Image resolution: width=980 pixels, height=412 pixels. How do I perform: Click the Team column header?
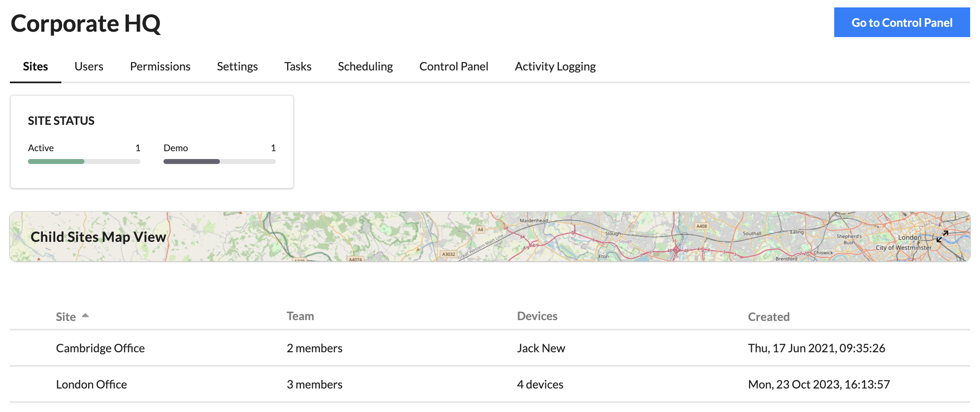(x=300, y=316)
